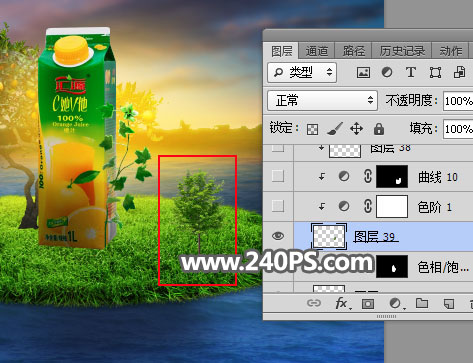
Task: Filter for smart object layers icon
Action: (459, 72)
